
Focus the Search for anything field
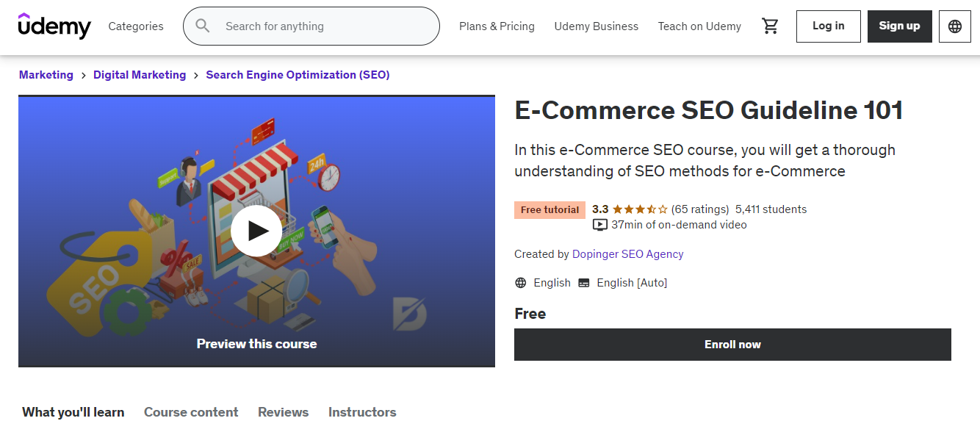311,26
